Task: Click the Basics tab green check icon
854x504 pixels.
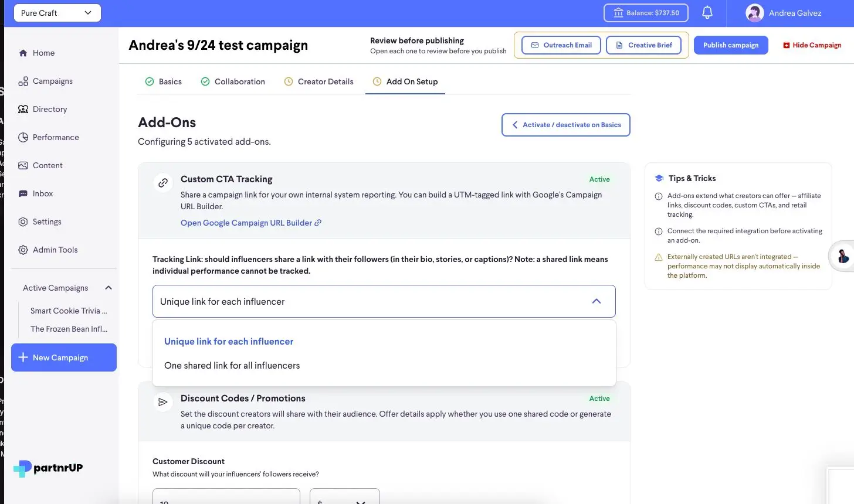Action: click(150, 81)
